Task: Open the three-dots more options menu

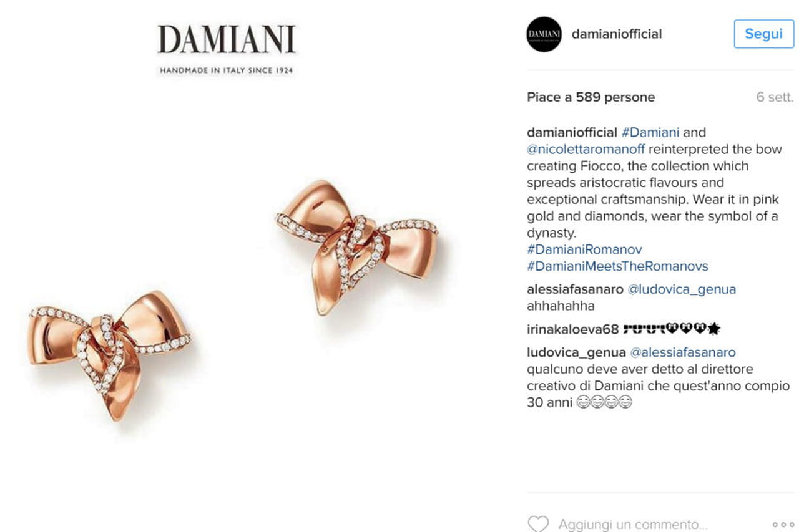Action: tap(783, 525)
